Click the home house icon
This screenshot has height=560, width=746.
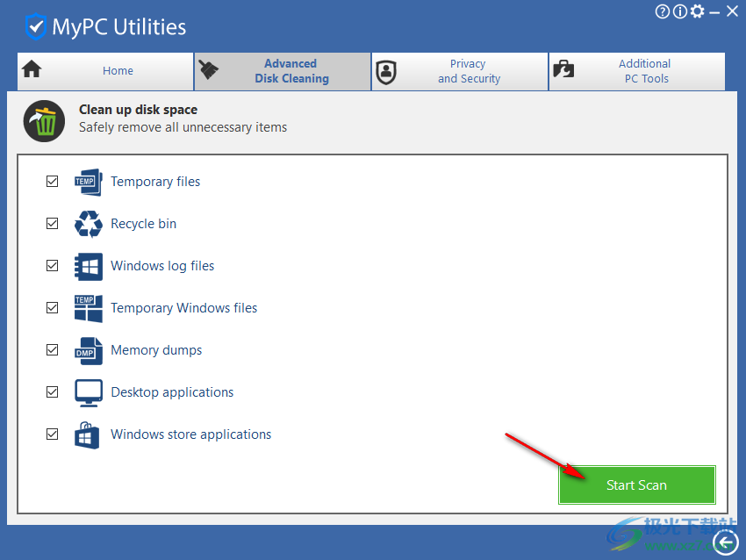point(32,69)
